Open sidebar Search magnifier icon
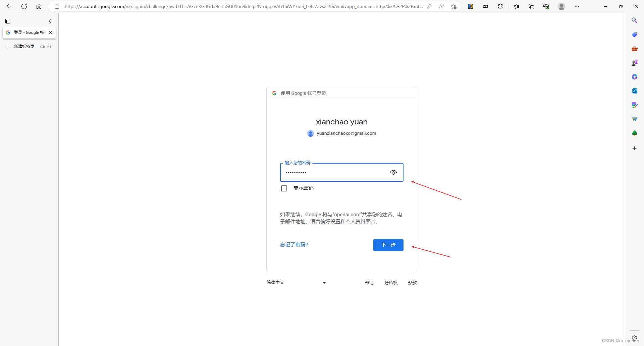This screenshot has width=644, height=346. (x=634, y=20)
